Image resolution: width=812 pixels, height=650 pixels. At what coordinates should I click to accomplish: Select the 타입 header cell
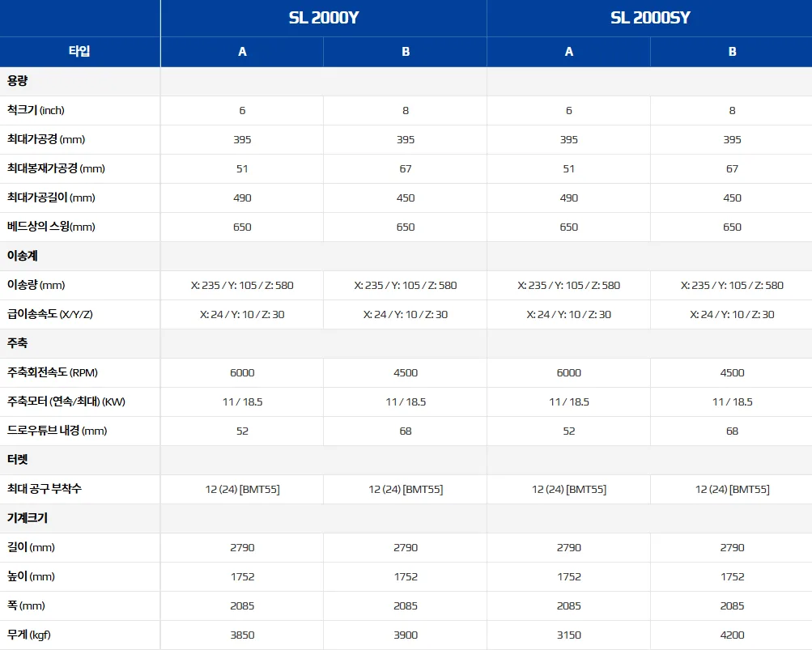click(x=80, y=51)
